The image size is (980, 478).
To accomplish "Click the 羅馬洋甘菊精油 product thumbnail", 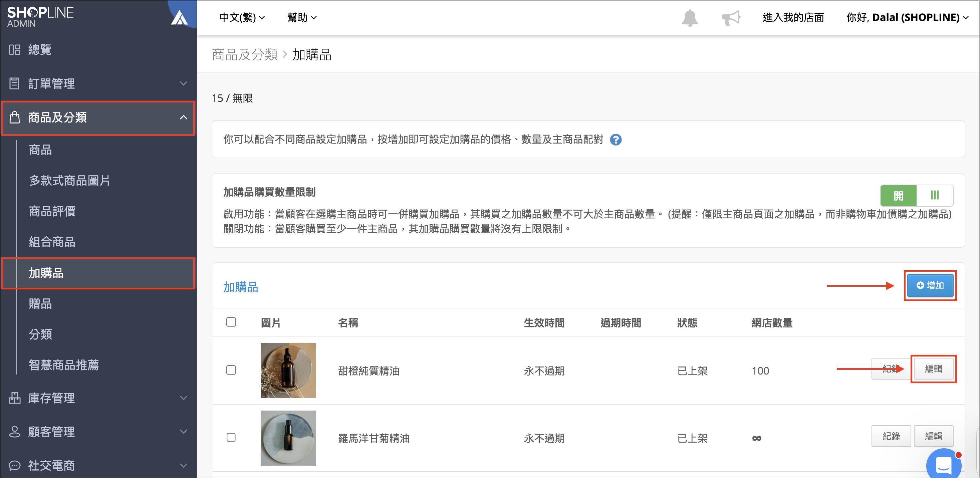I will [288, 438].
